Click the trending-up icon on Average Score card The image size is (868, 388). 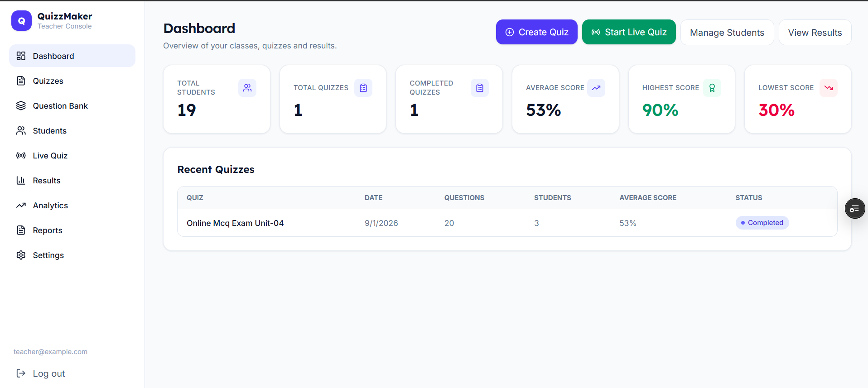(x=596, y=88)
